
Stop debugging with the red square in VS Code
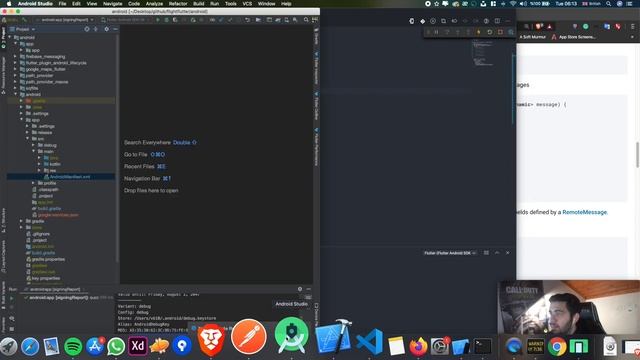[500, 32]
